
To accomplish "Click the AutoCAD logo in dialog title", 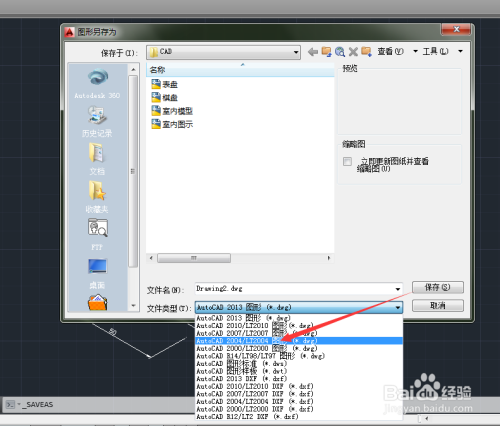I will [x=69, y=32].
